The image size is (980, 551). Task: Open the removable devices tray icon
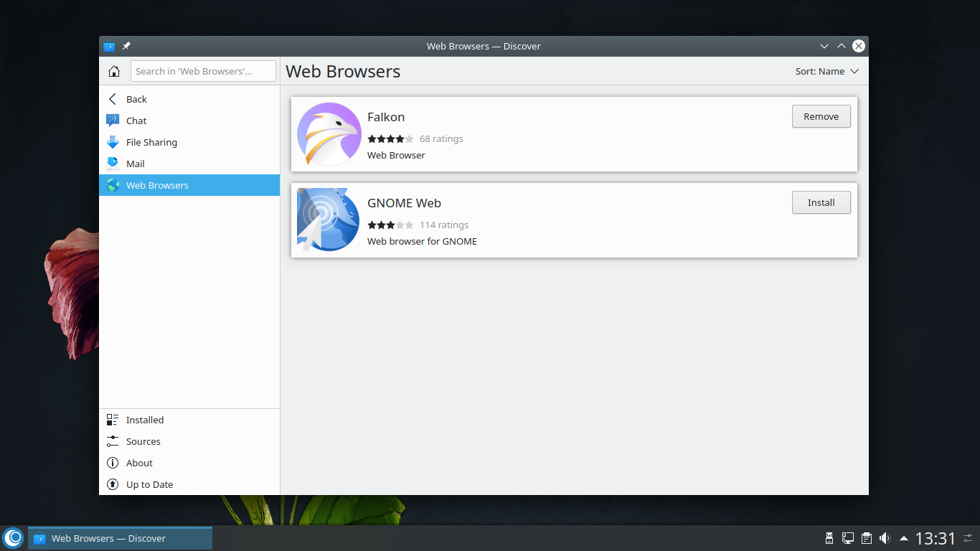coord(829,538)
